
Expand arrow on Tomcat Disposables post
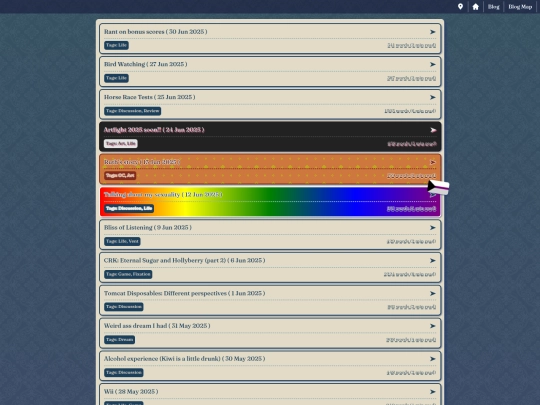(433, 293)
